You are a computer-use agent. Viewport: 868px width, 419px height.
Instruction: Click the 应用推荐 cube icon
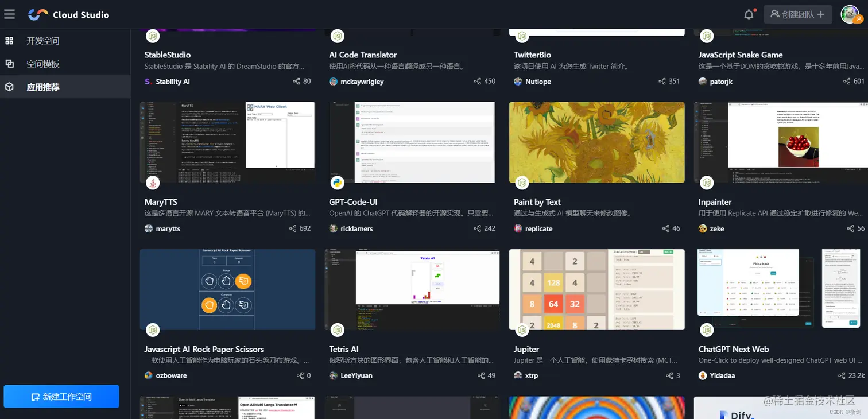click(x=9, y=87)
